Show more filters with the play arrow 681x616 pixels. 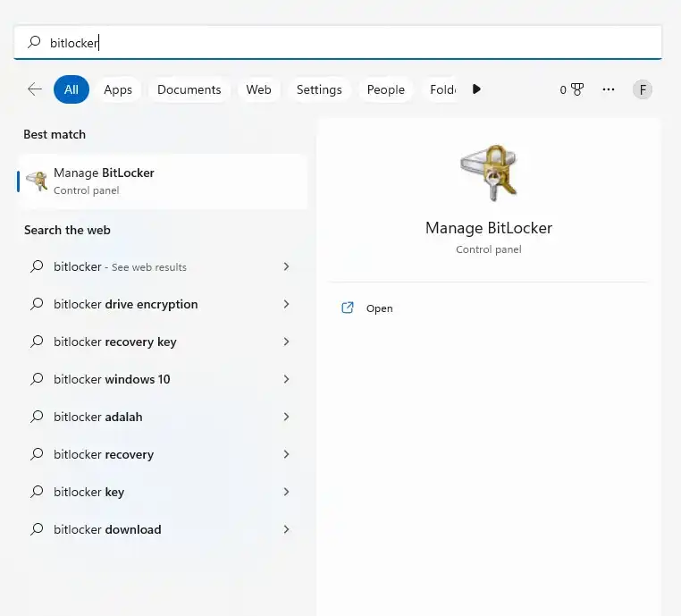(476, 89)
